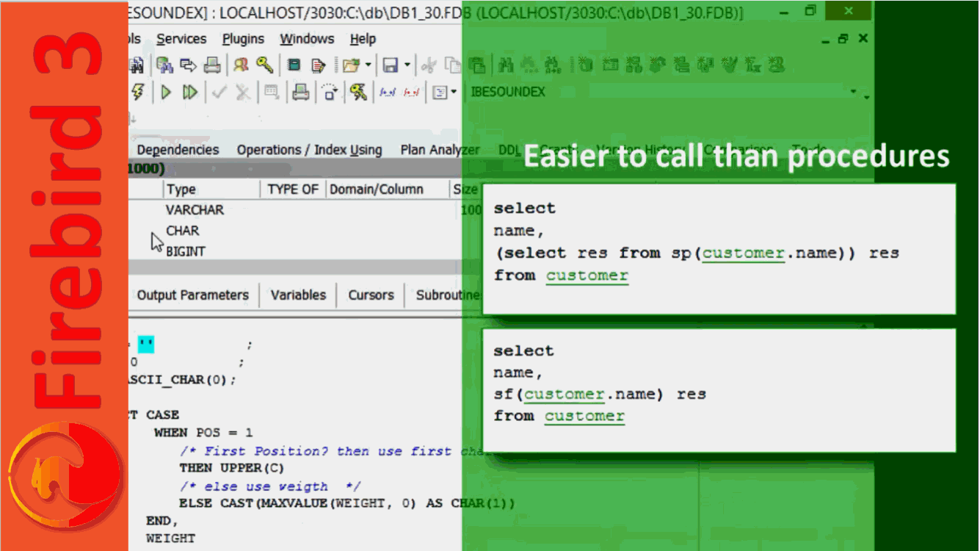980x551 pixels.
Task: Click the Domain/Column header
Action: point(387,190)
